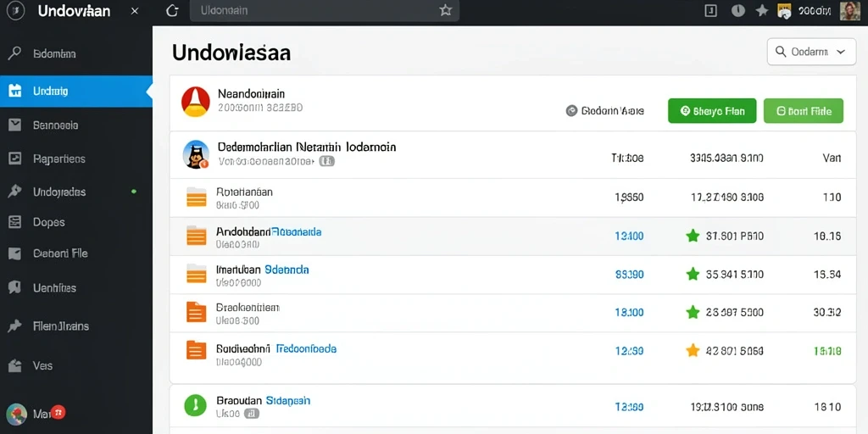Toggle the yellow star in the Sbdidechni row

click(693, 350)
